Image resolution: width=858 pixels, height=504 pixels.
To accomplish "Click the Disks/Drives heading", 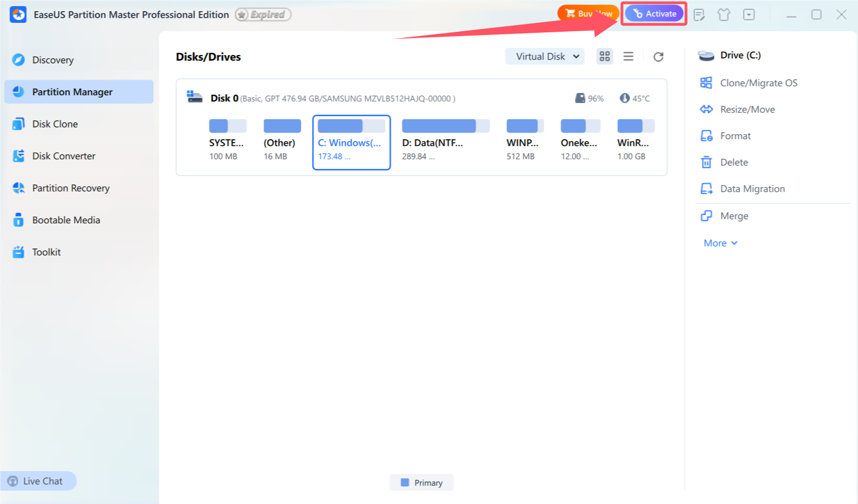I will [208, 57].
